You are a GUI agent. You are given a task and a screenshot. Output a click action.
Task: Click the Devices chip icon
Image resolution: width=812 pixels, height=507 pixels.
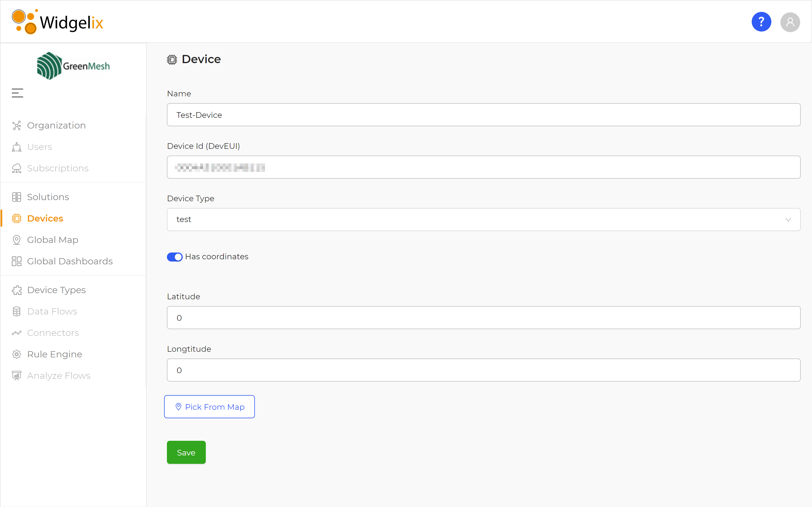click(16, 218)
